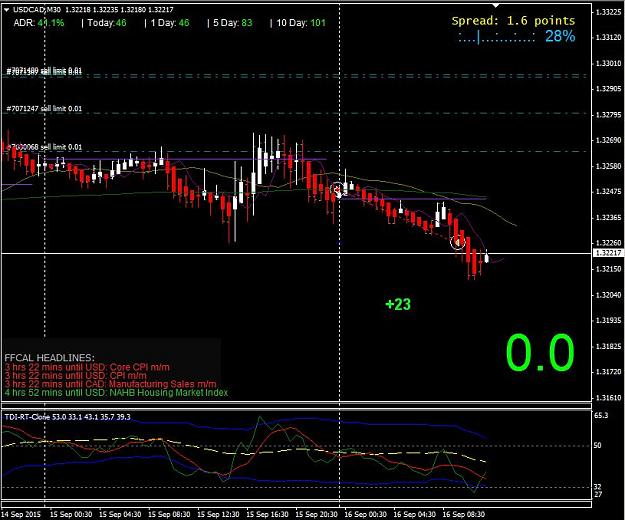Click the USD: NAHB Housing Market Index headline
Image resolution: width=625 pixels, height=520 pixels.
[x=116, y=392]
